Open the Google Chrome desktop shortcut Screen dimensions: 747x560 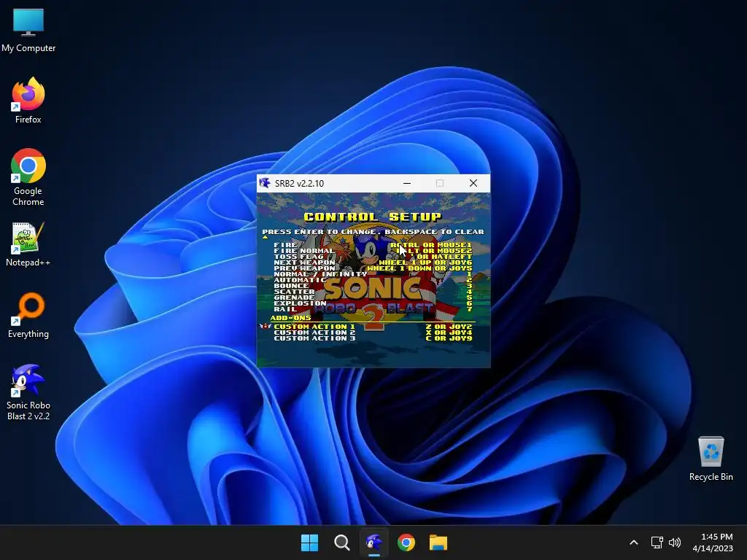[28, 177]
